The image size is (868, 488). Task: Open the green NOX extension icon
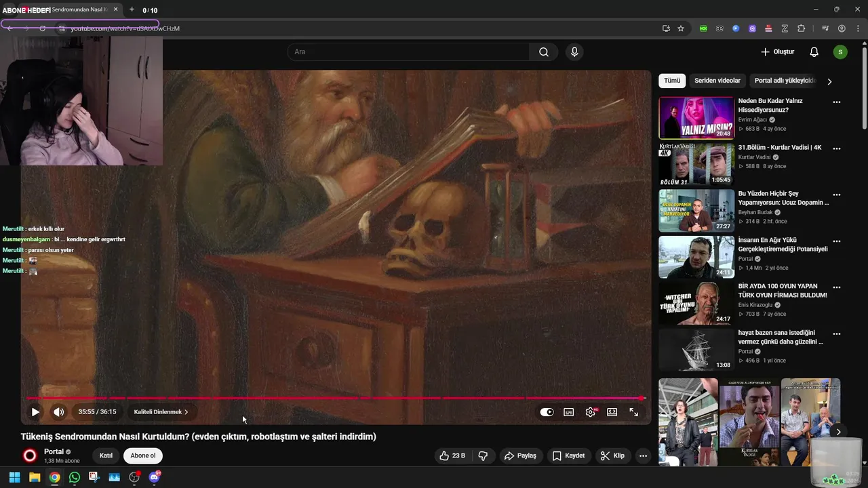coord(703,28)
